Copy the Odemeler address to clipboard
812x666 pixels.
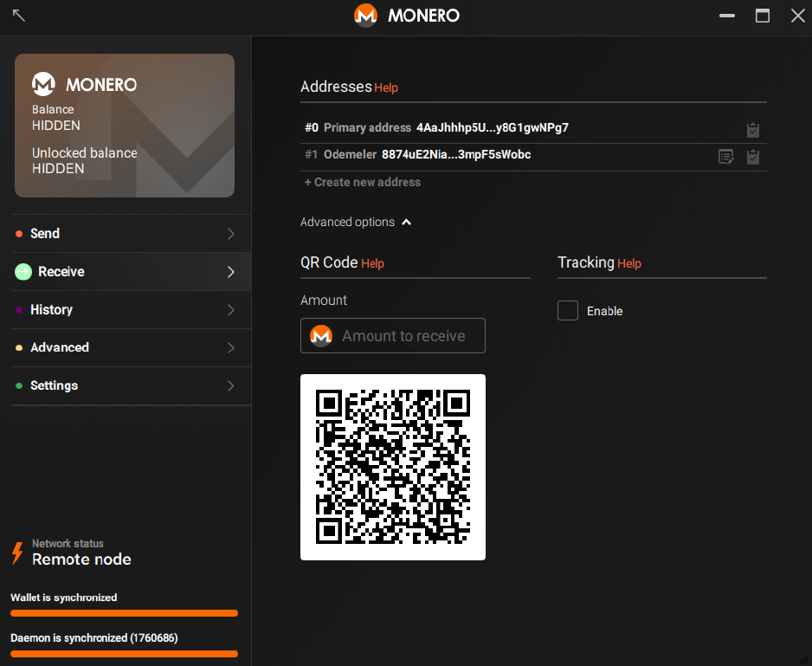point(753,157)
